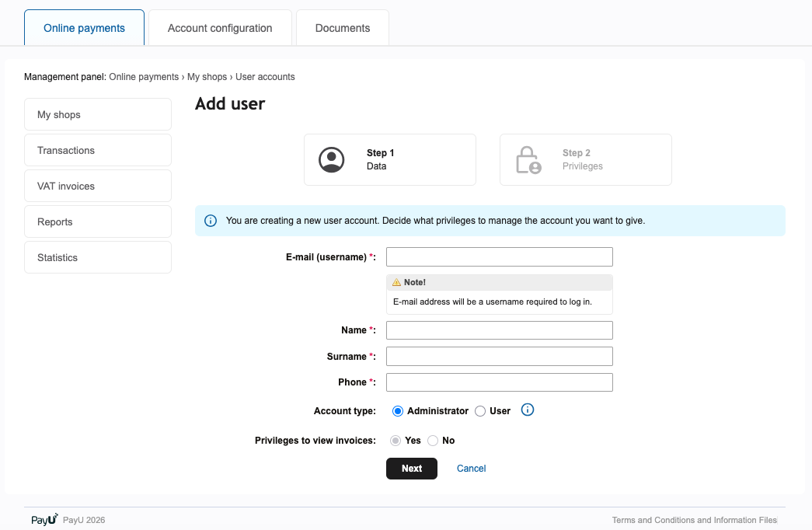812x530 pixels.
Task: Select the Administrator account type
Action: point(398,410)
